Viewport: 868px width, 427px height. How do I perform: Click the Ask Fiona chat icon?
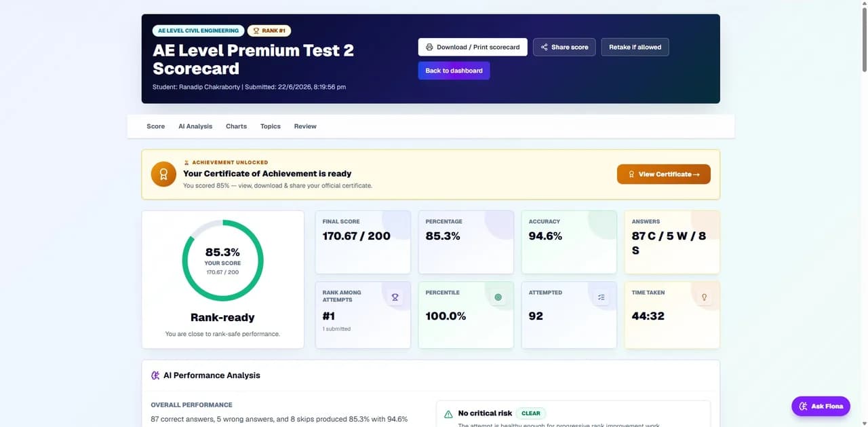pyautogui.click(x=804, y=406)
